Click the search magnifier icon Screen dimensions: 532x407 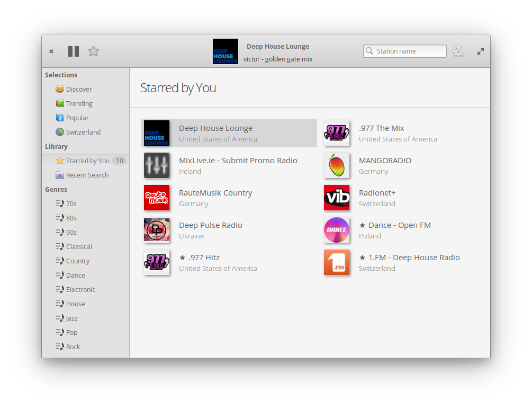pos(369,51)
